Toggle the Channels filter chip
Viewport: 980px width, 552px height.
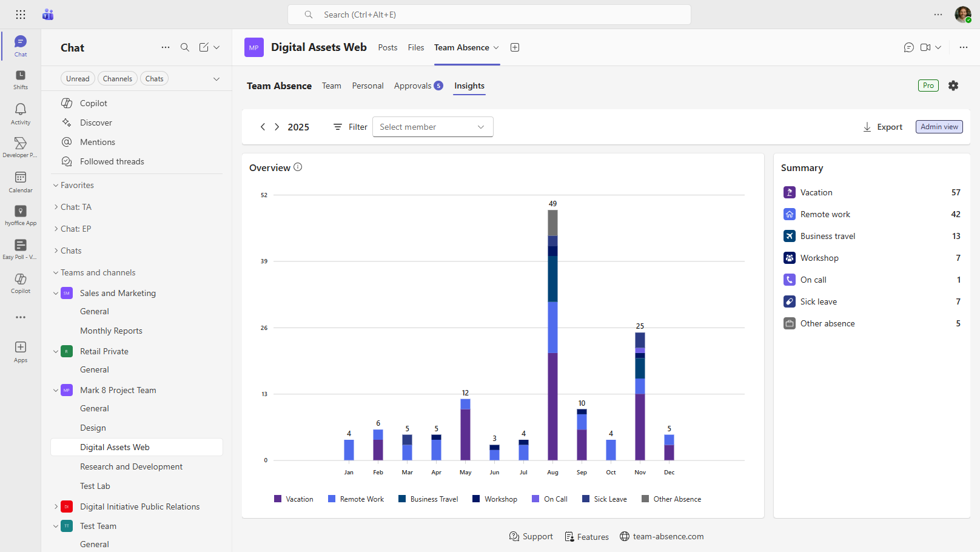pos(117,79)
